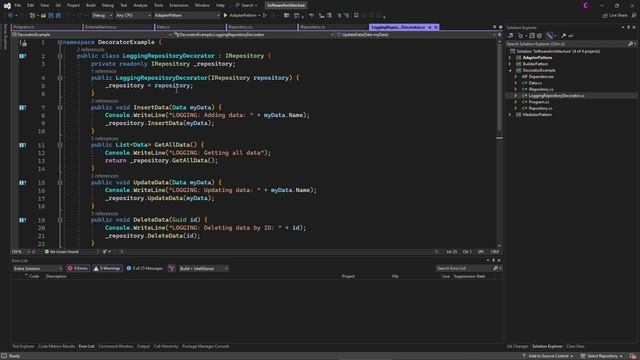This screenshot has width=640, height=360.
Task: Click the margin glyph beside DeleteData line 19
Action: 22,220
